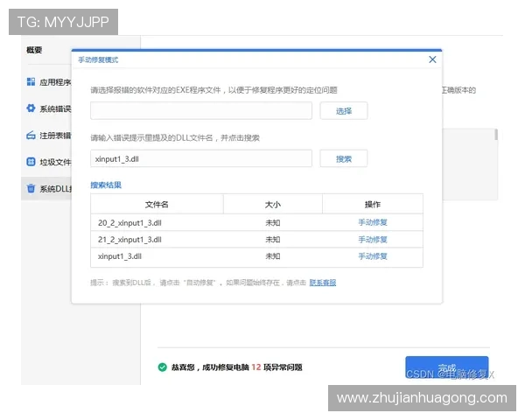Click the 选择 button to pick EXE

tap(344, 111)
